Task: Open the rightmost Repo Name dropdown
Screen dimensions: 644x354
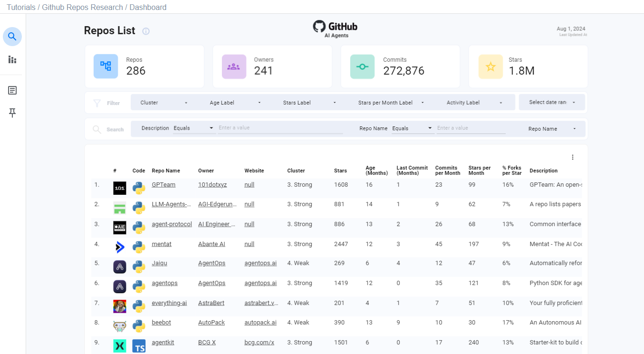Action: (552, 129)
